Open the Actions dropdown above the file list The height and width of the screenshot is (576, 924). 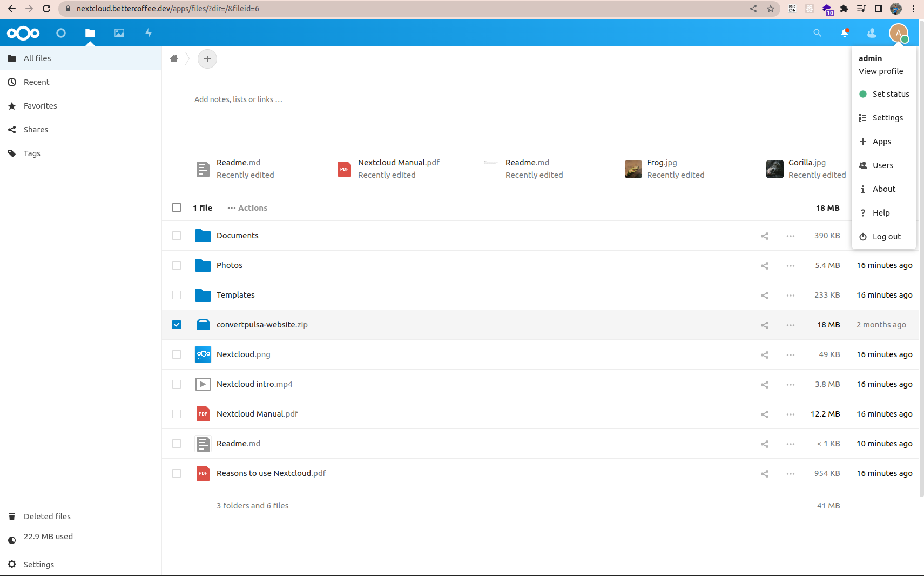tap(247, 207)
